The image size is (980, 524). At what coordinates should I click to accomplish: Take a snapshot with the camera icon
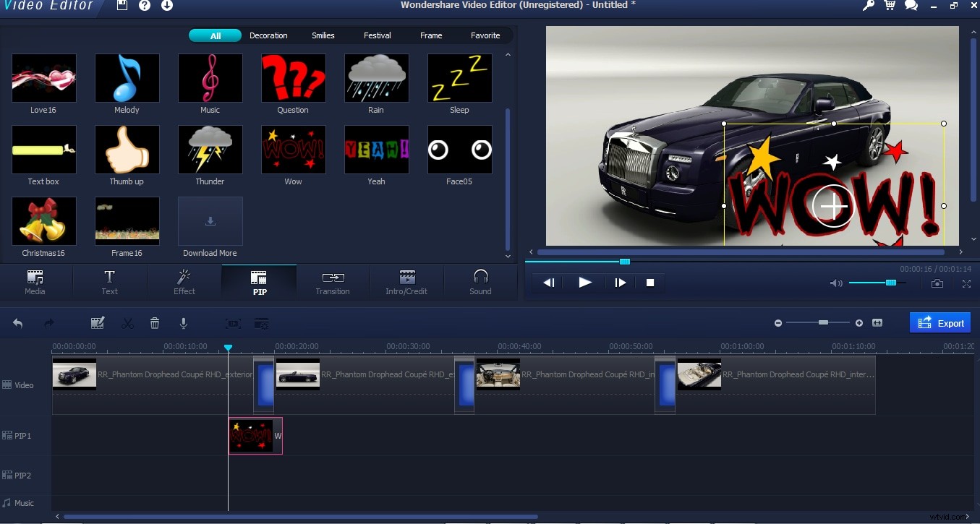coord(937,283)
